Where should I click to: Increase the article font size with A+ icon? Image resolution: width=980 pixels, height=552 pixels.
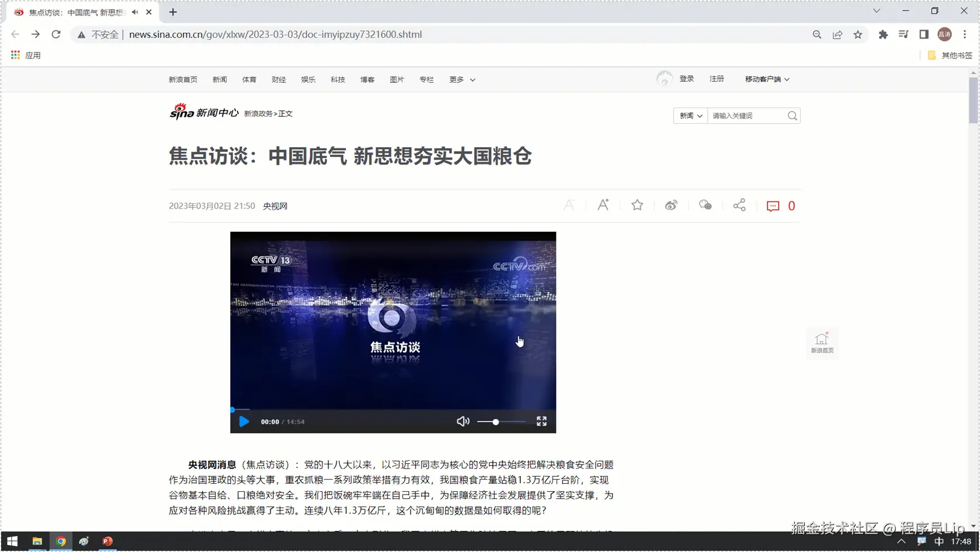coord(603,205)
